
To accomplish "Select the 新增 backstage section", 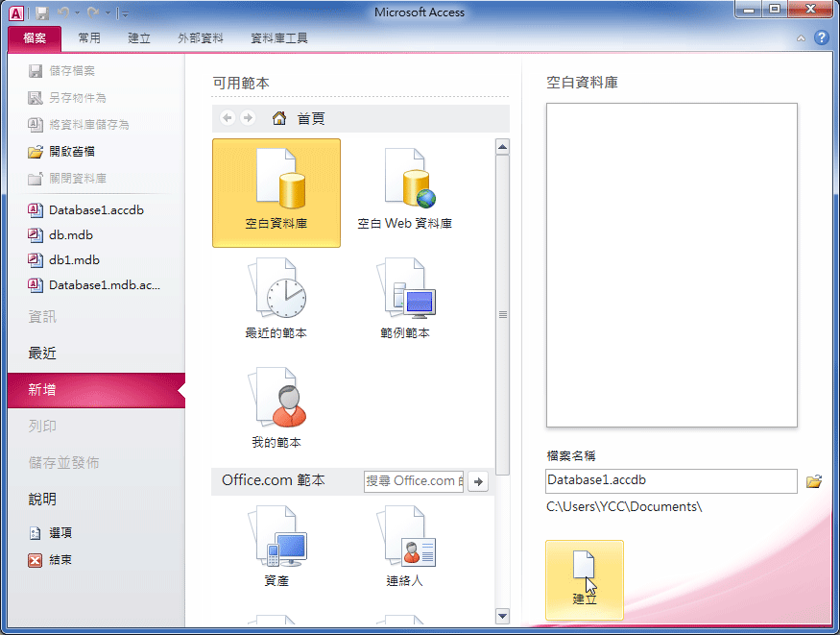I will tap(96, 390).
